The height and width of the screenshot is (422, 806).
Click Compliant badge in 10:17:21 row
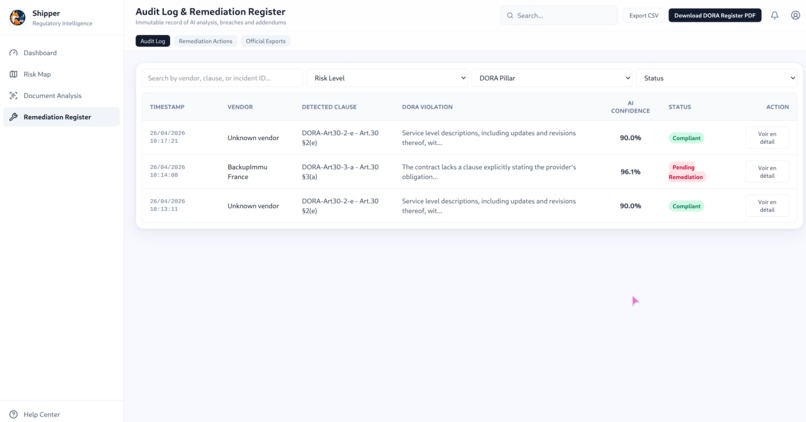click(686, 138)
